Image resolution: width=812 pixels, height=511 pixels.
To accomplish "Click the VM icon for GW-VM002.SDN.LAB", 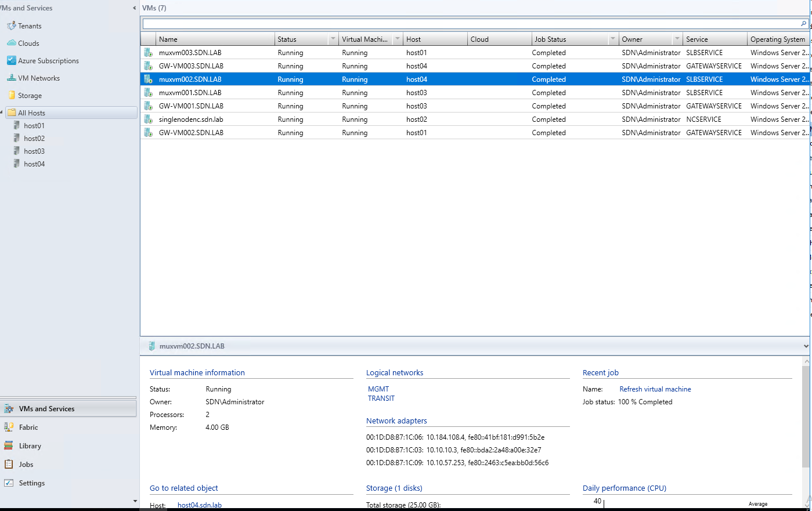I will tap(149, 132).
